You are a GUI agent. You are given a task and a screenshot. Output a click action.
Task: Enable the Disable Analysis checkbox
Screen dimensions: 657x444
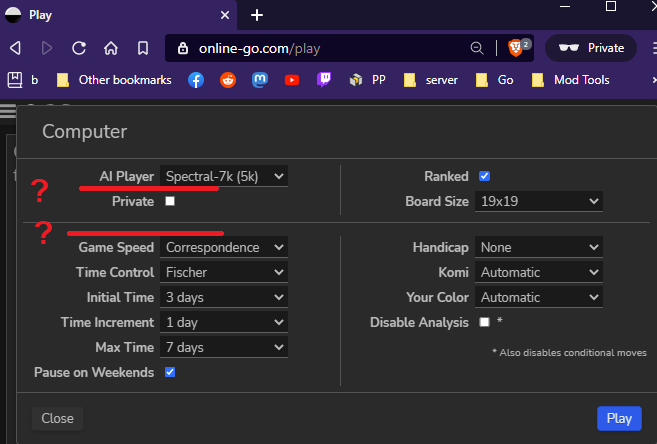484,322
